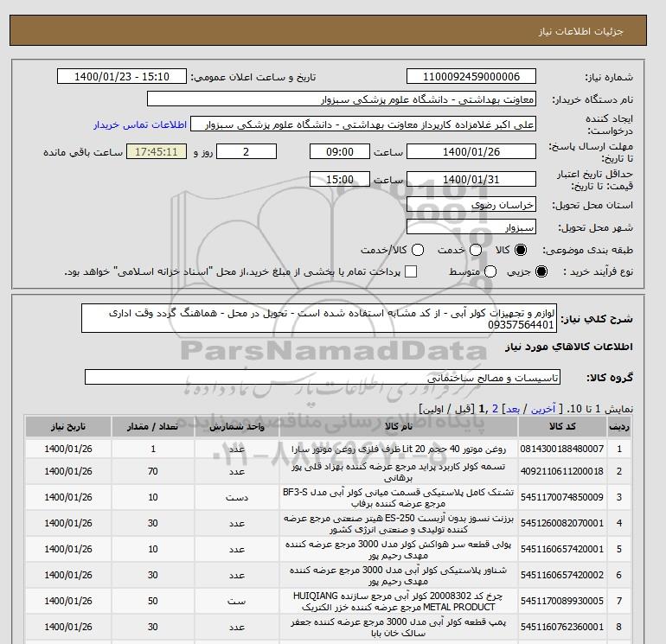This screenshot has height=644, width=666.
Task: Select the خدمت radio button
Action: click(x=476, y=250)
